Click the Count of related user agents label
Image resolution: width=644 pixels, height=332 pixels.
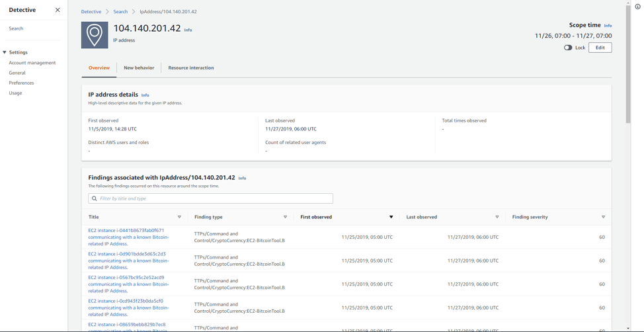coord(296,143)
